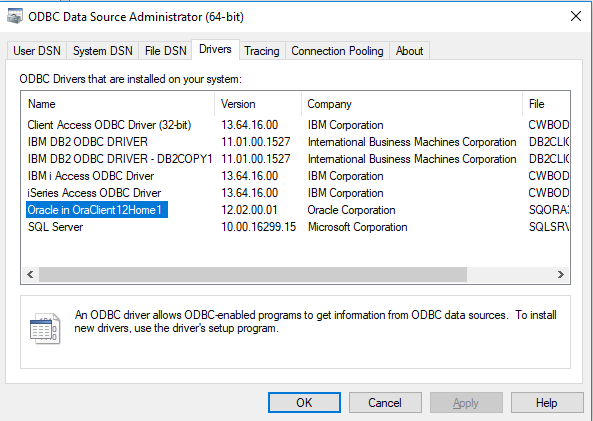Click the driver info document icon
This screenshot has height=421, width=593.
point(45,328)
